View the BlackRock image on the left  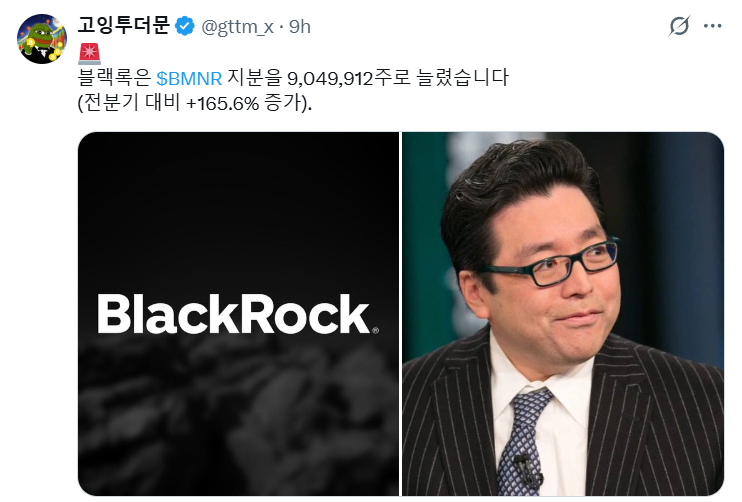click(x=238, y=314)
